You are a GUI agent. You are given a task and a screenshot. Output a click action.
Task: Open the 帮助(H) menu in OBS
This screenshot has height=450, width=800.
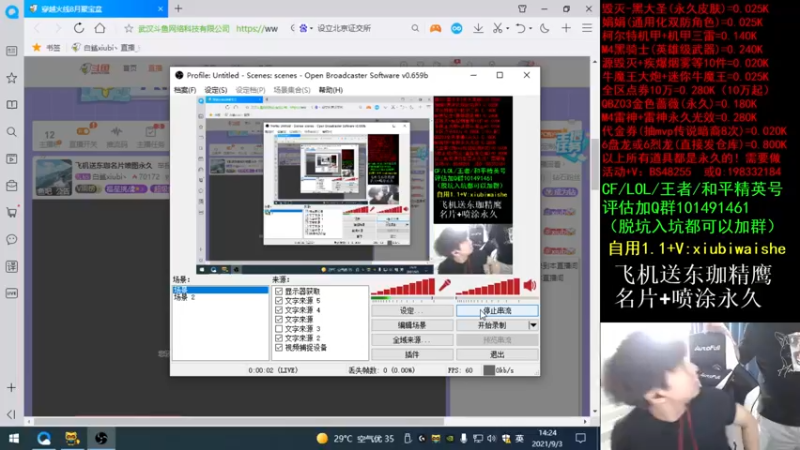(331, 90)
